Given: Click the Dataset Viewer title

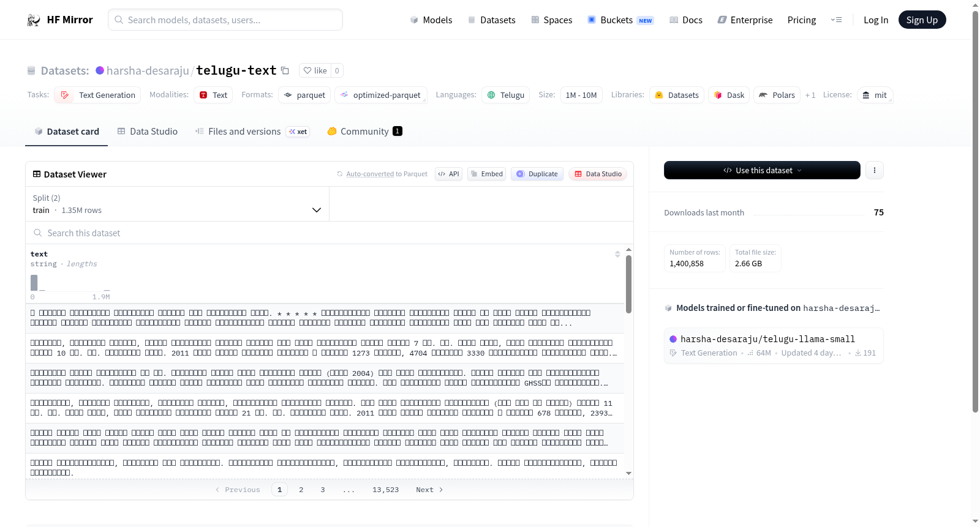Looking at the screenshot, I should pyautogui.click(x=75, y=174).
